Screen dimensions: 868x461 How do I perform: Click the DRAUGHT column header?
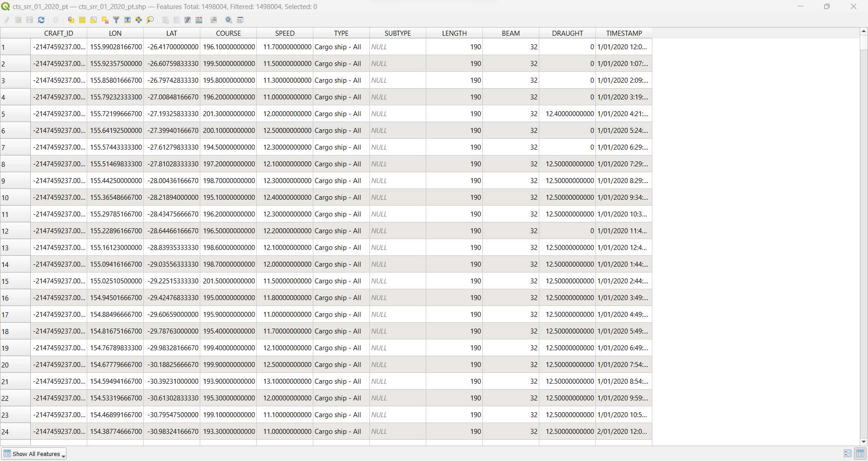[x=567, y=33]
